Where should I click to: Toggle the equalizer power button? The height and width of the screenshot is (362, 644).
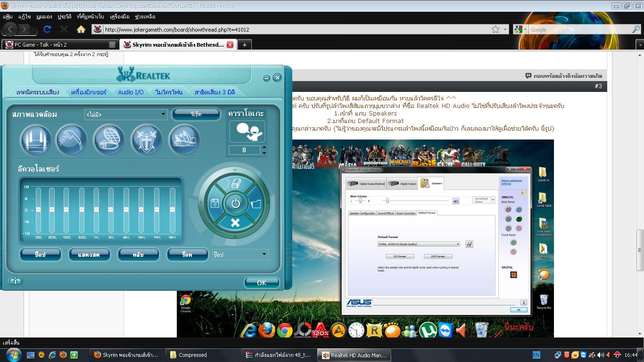point(235,204)
